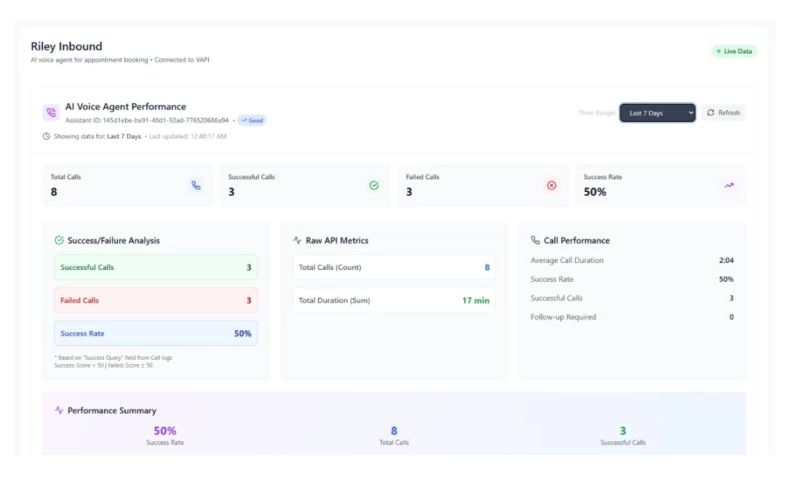The height and width of the screenshot is (480, 800).
Task: Click the blue phone icon in Total Calls card
Action: (x=196, y=185)
